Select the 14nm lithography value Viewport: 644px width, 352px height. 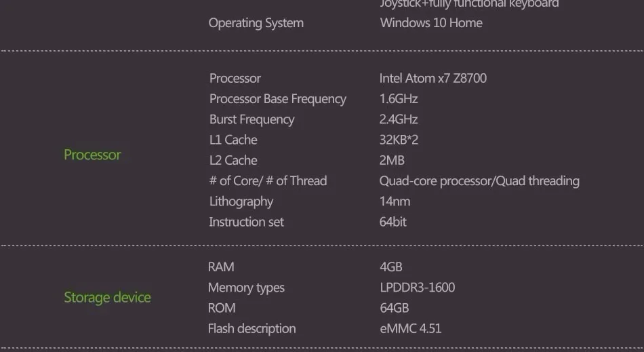click(395, 201)
